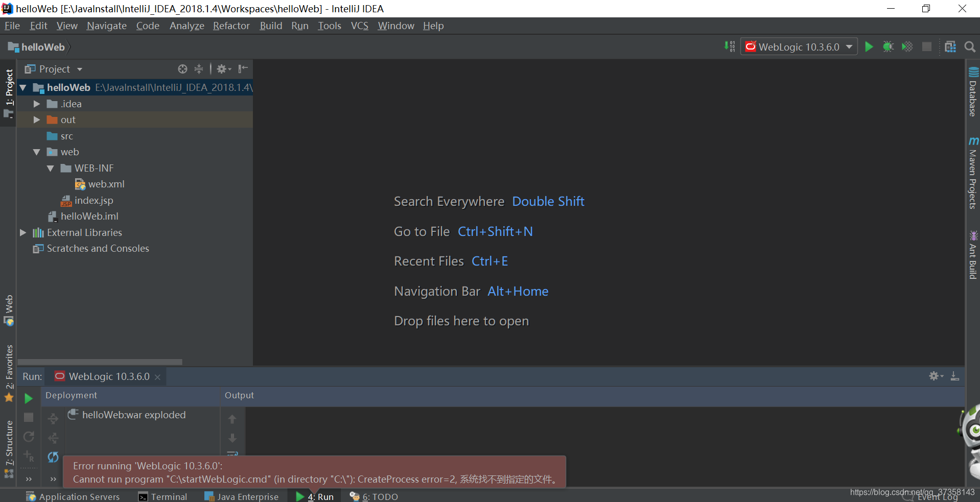The width and height of the screenshot is (980, 502).
Task: Open Run panel settings gear
Action: click(x=936, y=376)
